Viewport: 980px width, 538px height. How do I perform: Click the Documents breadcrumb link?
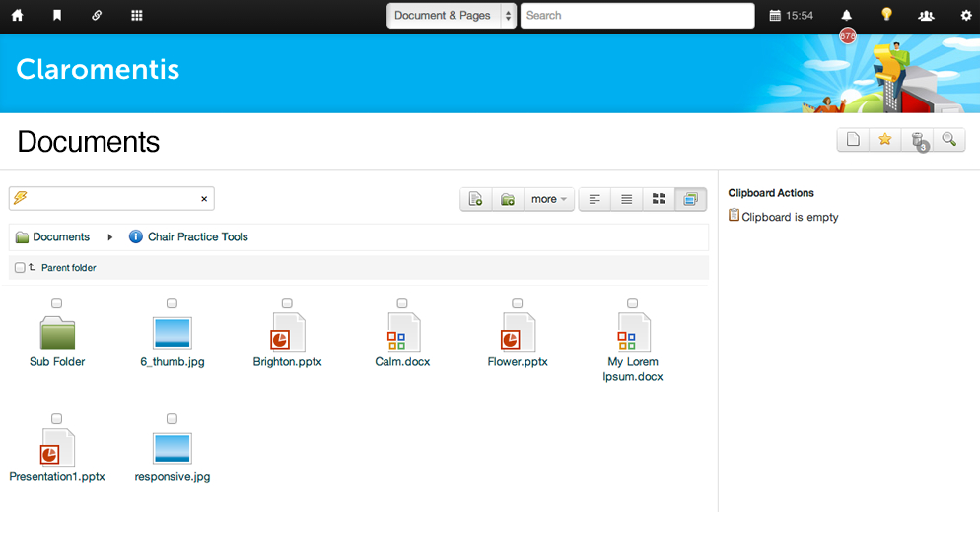pos(61,236)
